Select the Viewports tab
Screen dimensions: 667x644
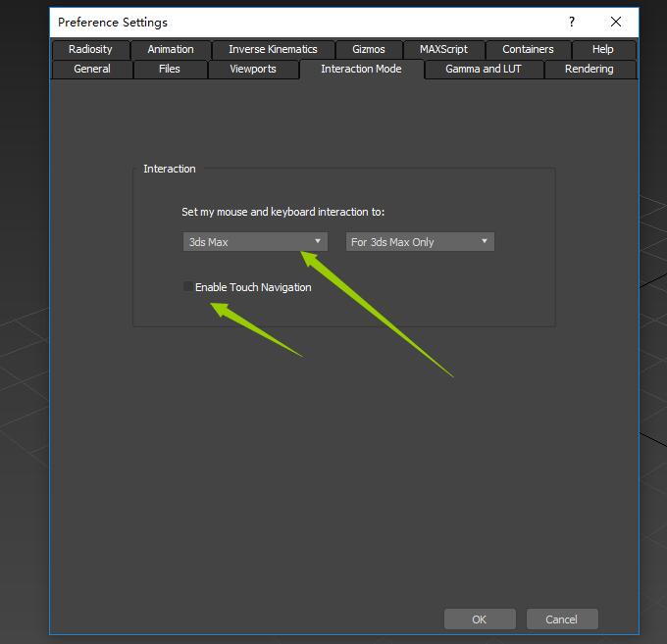(253, 70)
